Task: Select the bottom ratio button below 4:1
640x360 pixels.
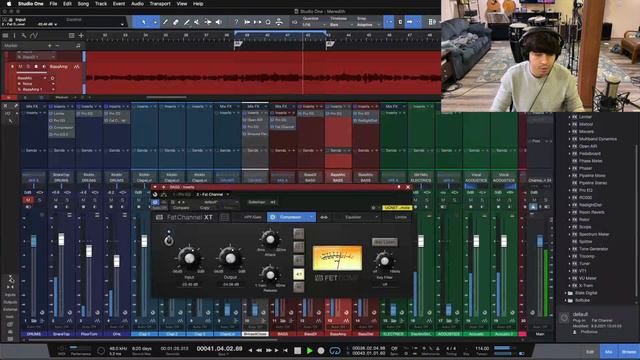Action: pyautogui.click(x=299, y=287)
